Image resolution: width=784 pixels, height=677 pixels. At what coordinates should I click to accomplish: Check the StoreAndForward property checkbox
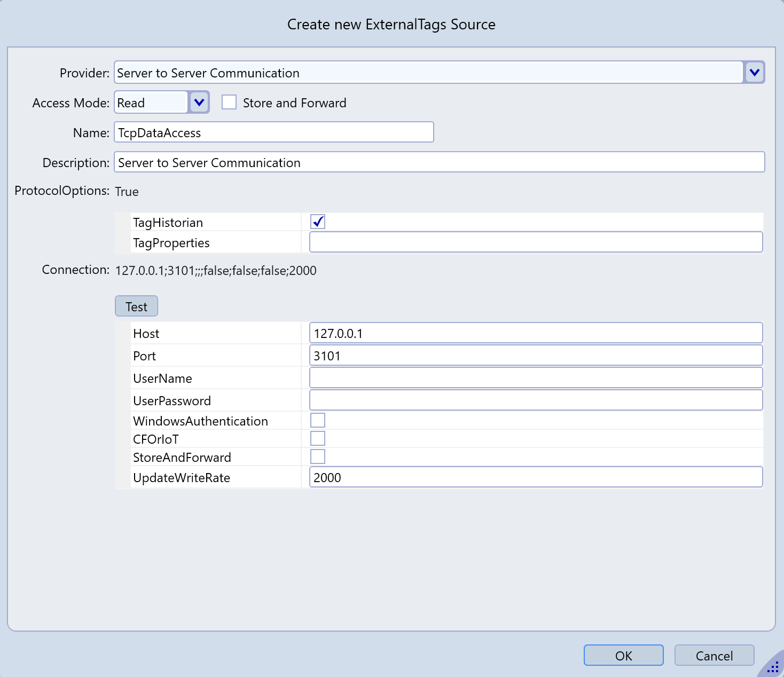318,457
